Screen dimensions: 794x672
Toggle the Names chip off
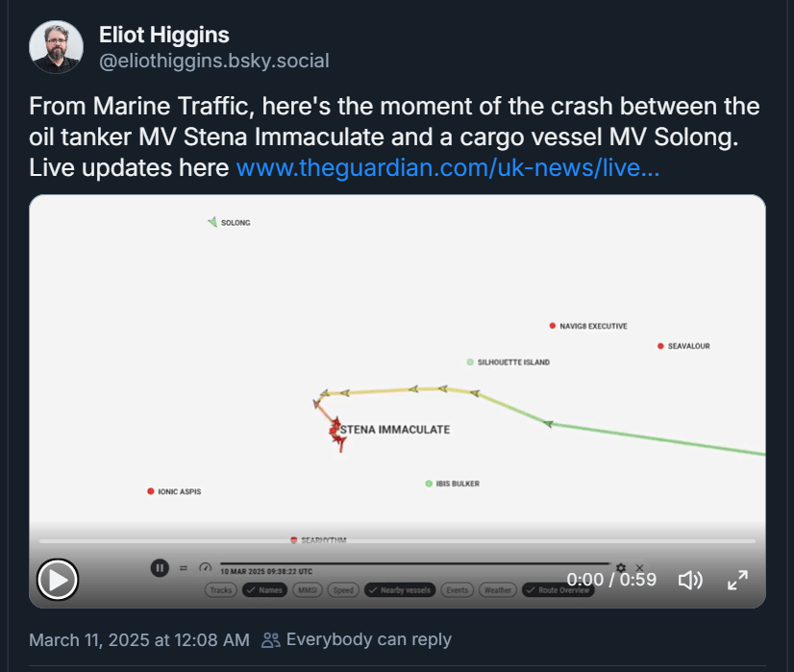click(x=263, y=590)
